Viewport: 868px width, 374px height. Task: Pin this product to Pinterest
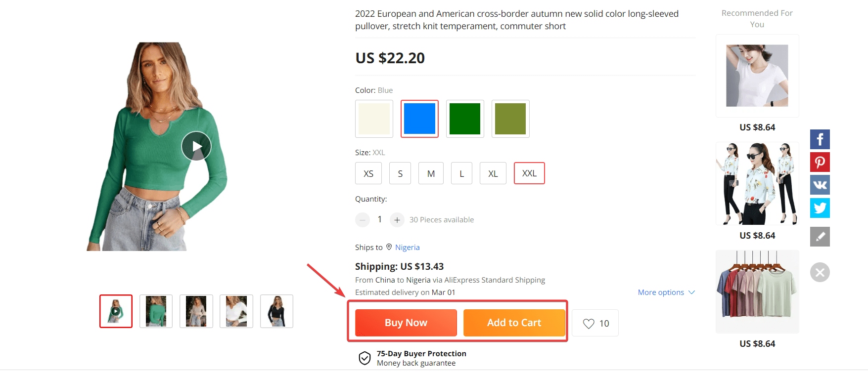pos(820,162)
